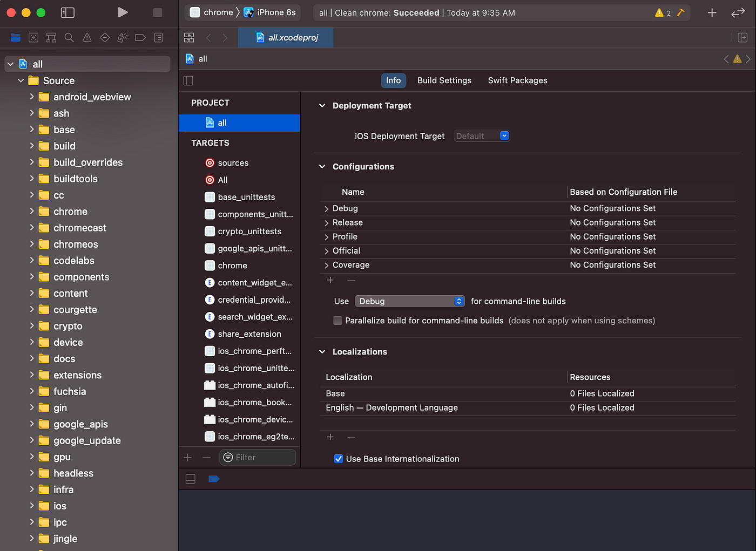Collapse the Localizations section
The width and height of the screenshot is (756, 551).
point(322,352)
